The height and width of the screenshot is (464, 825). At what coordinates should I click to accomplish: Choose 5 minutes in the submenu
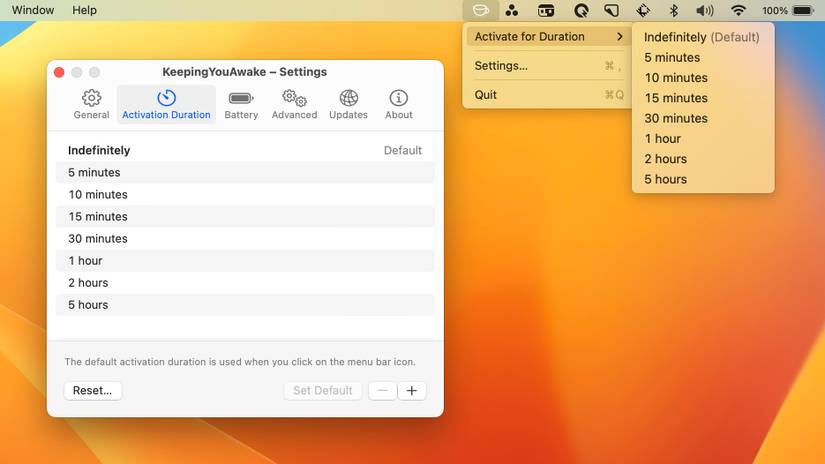coord(703,57)
